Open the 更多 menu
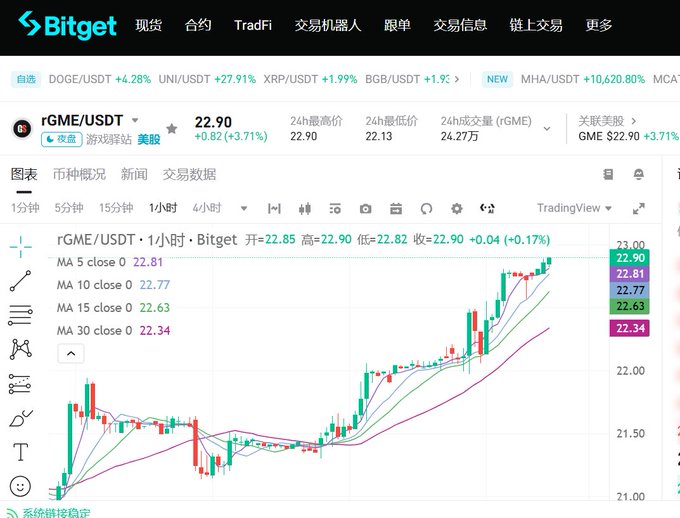680x518 pixels. coord(598,25)
